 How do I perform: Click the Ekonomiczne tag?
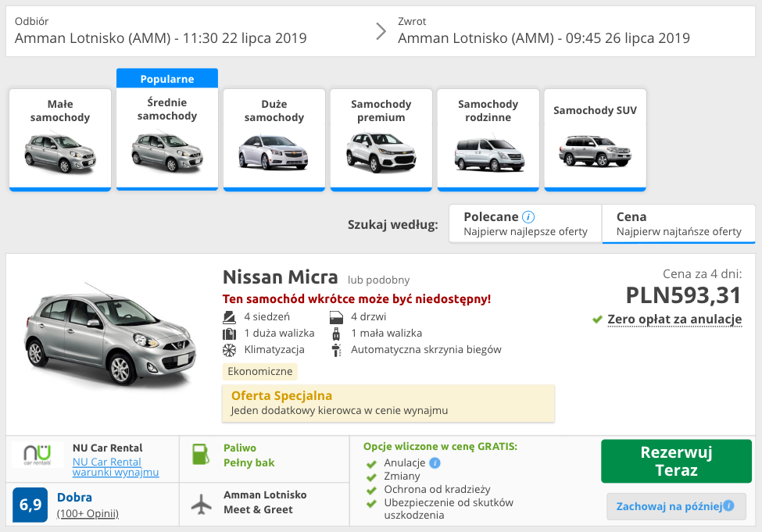(260, 371)
